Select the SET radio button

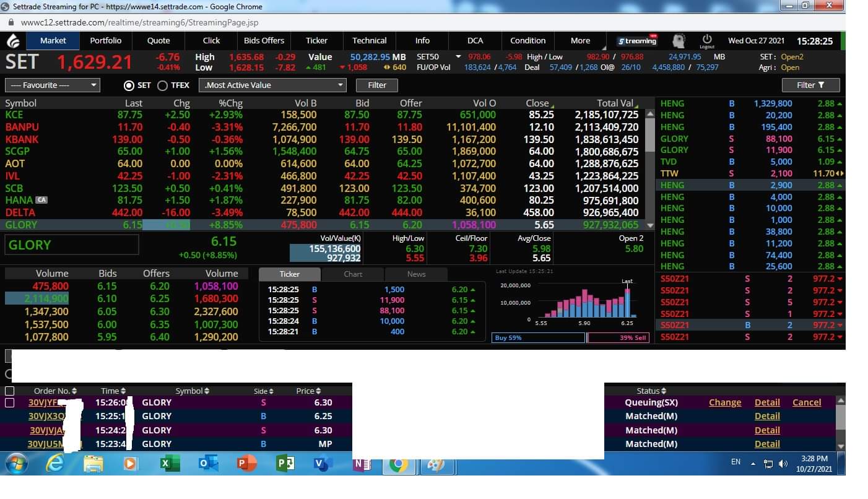pyautogui.click(x=129, y=85)
